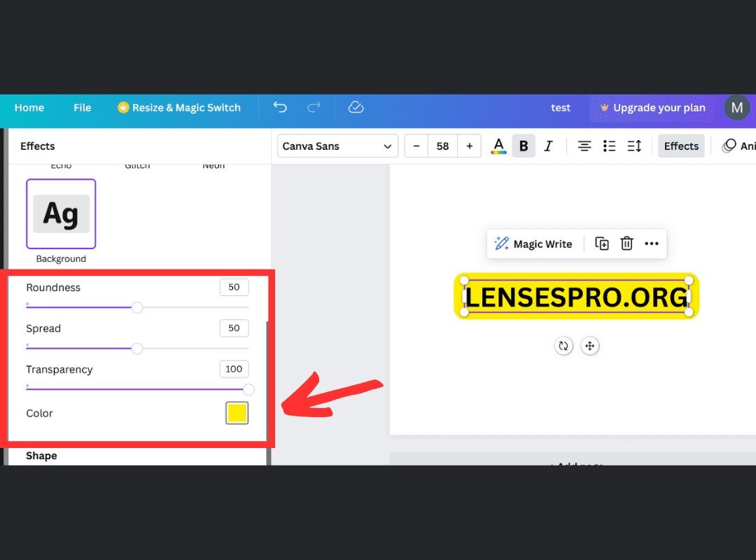Check the cloud save status icon
Screen dimensions: 756x560
click(356, 107)
